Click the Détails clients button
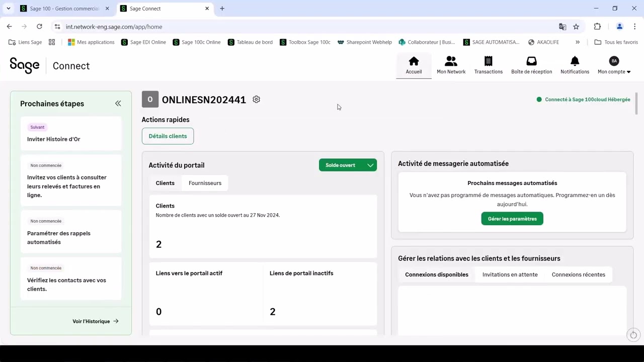Image resolution: width=644 pixels, height=362 pixels. [168, 136]
